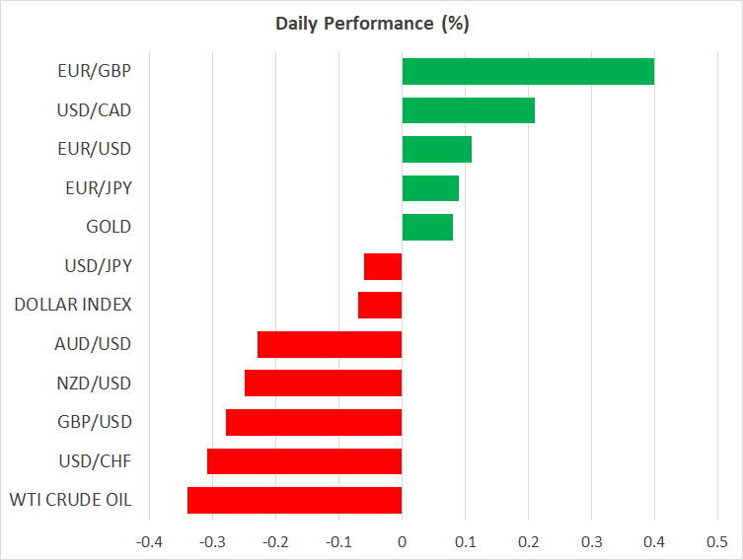Click the 0.5 value on horizontal axis
The width and height of the screenshot is (743, 560).
(x=716, y=542)
